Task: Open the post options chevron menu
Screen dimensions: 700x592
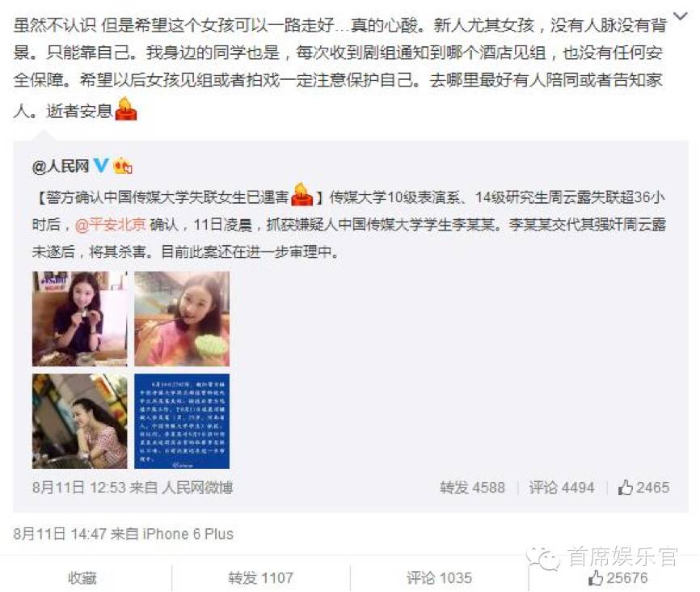Action: coord(681,16)
